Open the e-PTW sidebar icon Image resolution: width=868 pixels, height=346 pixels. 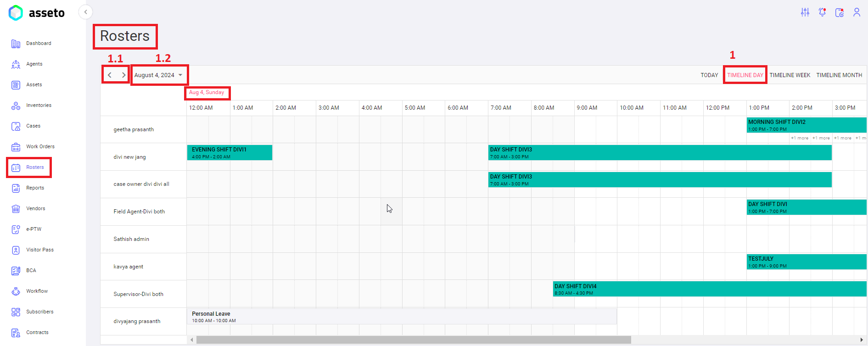pyautogui.click(x=16, y=229)
